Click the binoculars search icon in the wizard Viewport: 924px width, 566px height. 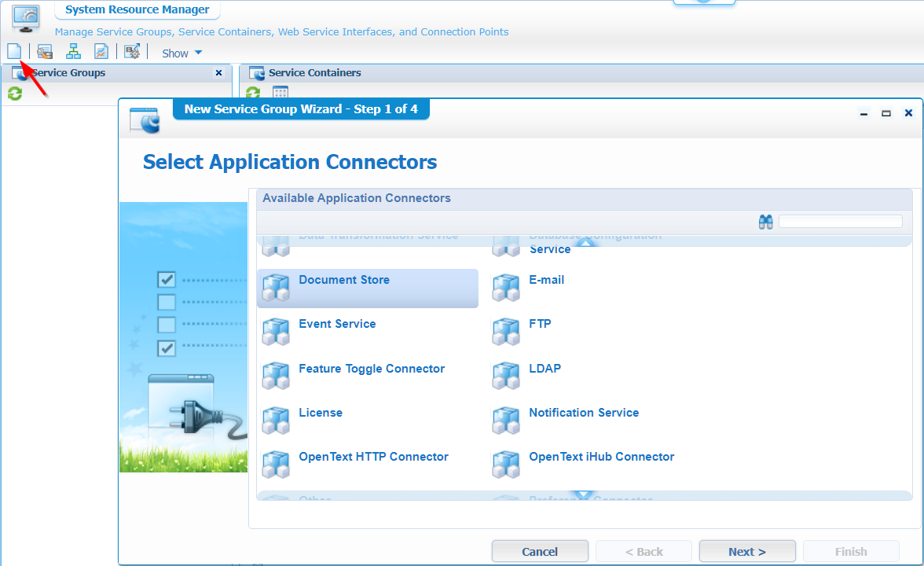click(765, 222)
